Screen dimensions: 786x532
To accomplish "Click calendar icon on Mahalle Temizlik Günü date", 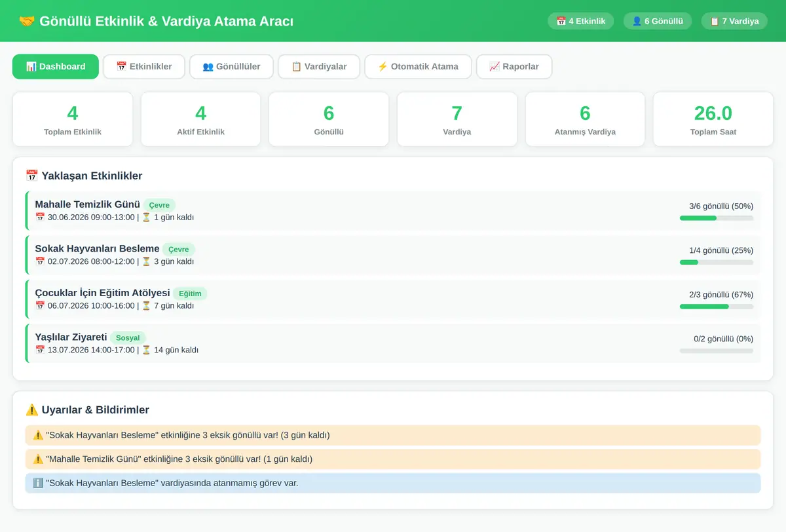I will (40, 218).
